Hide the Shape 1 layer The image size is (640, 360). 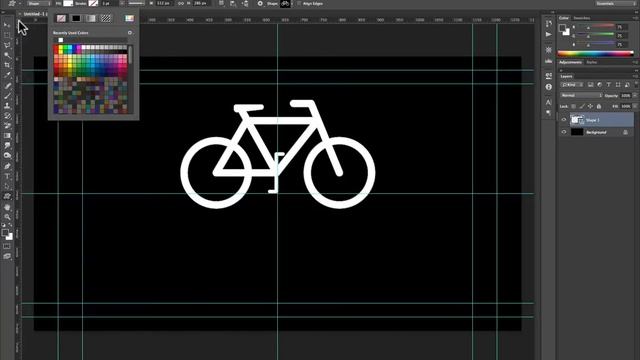click(564, 120)
